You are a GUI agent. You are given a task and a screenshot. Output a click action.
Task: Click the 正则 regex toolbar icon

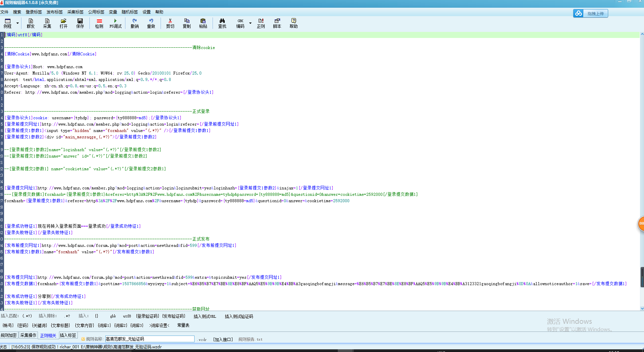[x=261, y=23]
